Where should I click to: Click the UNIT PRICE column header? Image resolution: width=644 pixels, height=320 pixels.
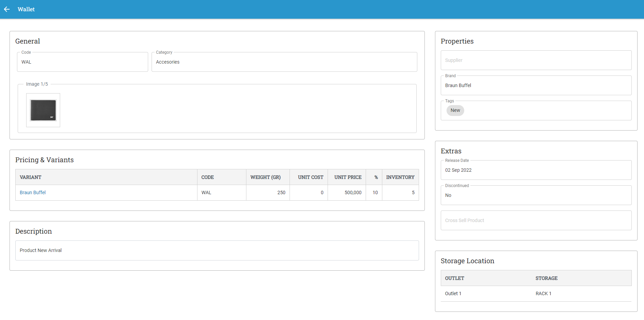pyautogui.click(x=347, y=177)
